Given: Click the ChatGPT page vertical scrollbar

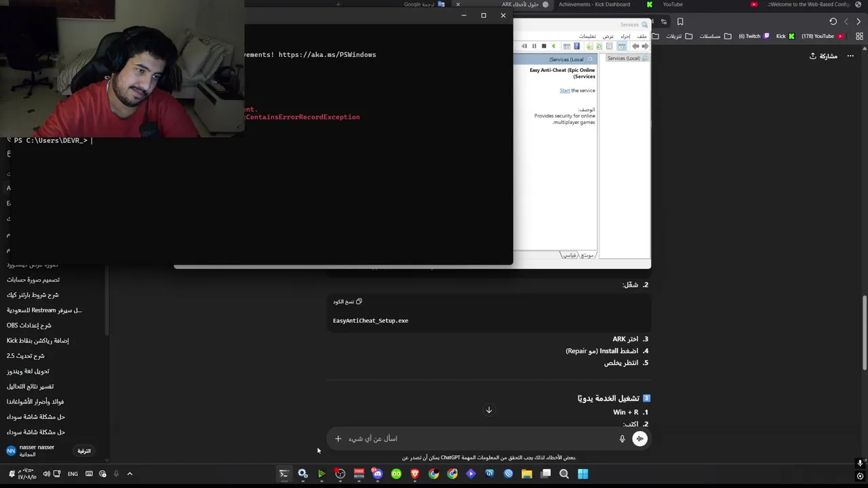Looking at the screenshot, I should point(864,333).
